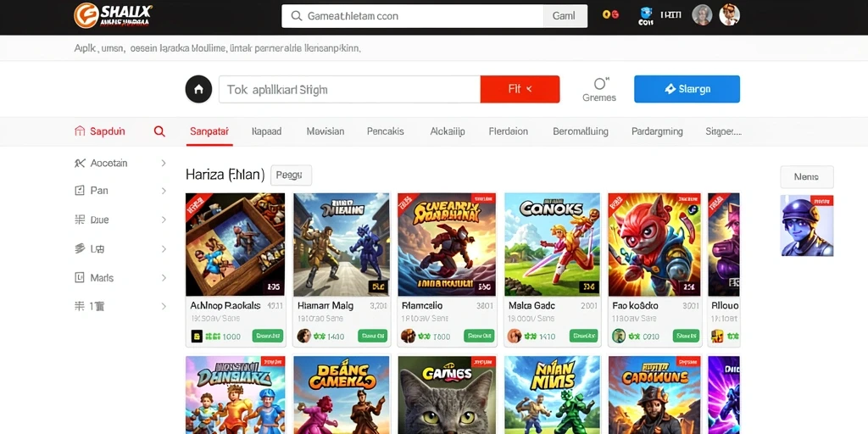Click the publisher avatar on the Rlamcelio card
Viewport: 868px width, 434px height.
pyautogui.click(x=408, y=336)
